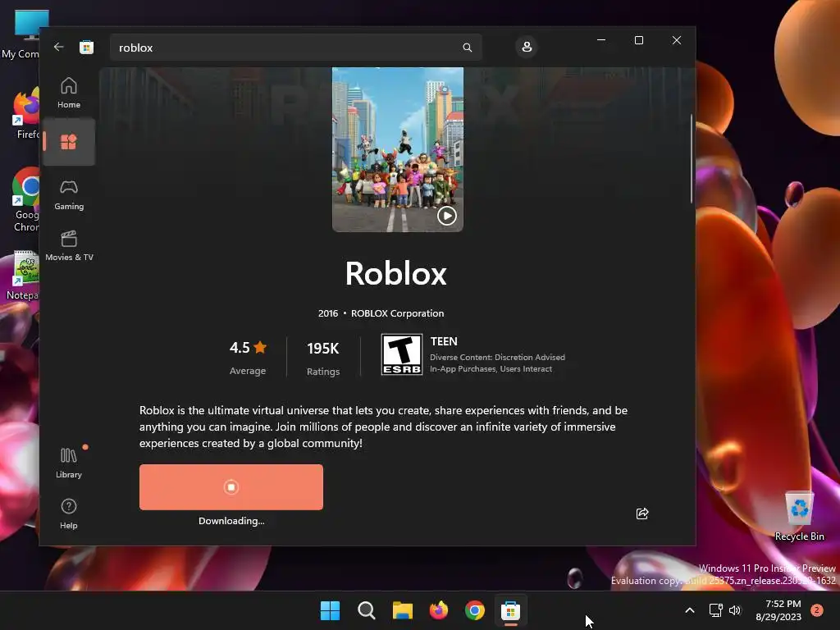This screenshot has width=840, height=630.
Task: Open the Windows Start menu
Action: 330,610
